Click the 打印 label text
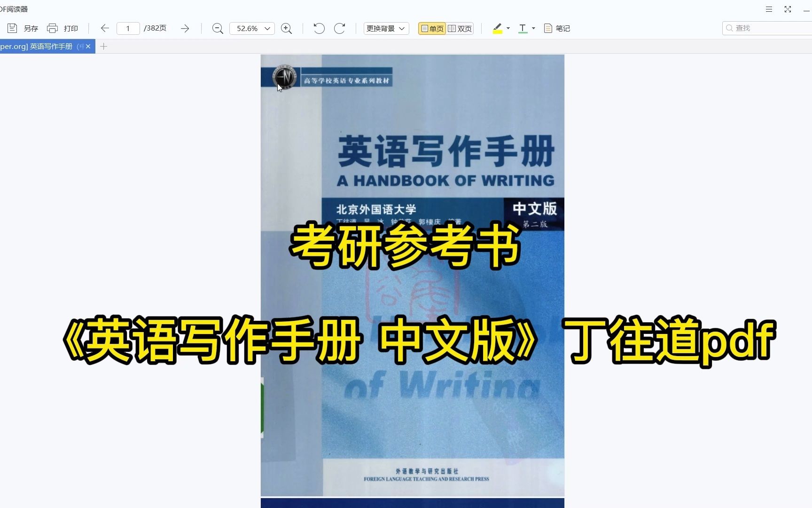 point(71,28)
